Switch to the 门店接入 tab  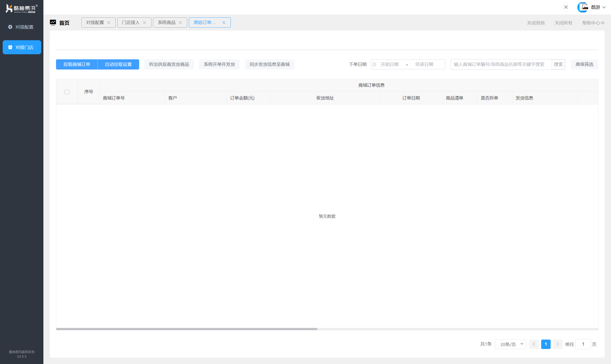pyautogui.click(x=131, y=23)
